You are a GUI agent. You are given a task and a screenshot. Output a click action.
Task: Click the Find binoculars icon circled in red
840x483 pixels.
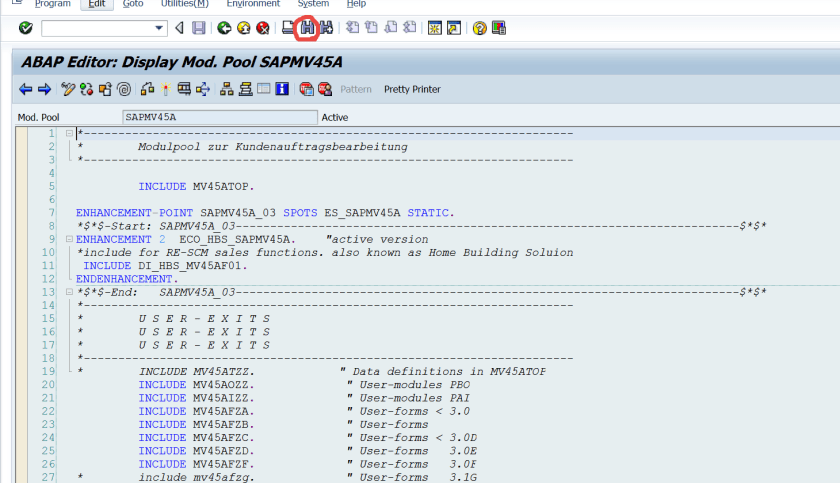308,28
